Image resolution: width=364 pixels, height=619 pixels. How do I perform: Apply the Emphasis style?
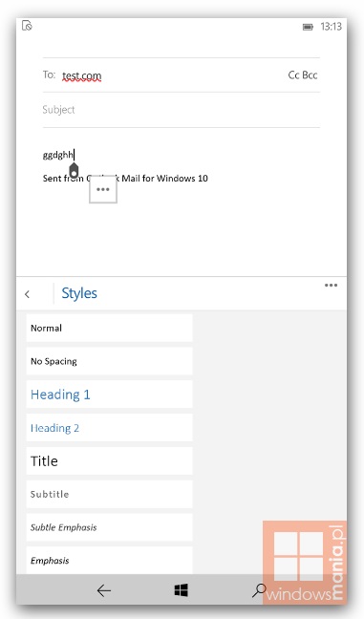[x=109, y=561]
